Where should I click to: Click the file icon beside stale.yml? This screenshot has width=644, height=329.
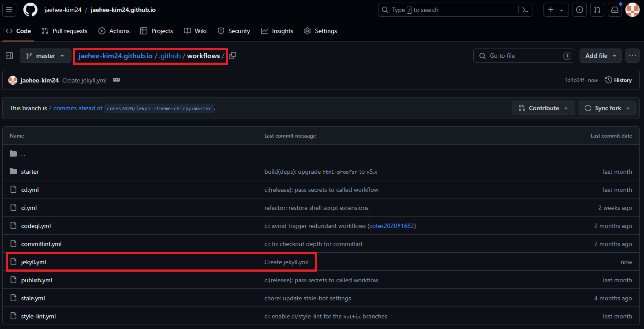point(13,298)
